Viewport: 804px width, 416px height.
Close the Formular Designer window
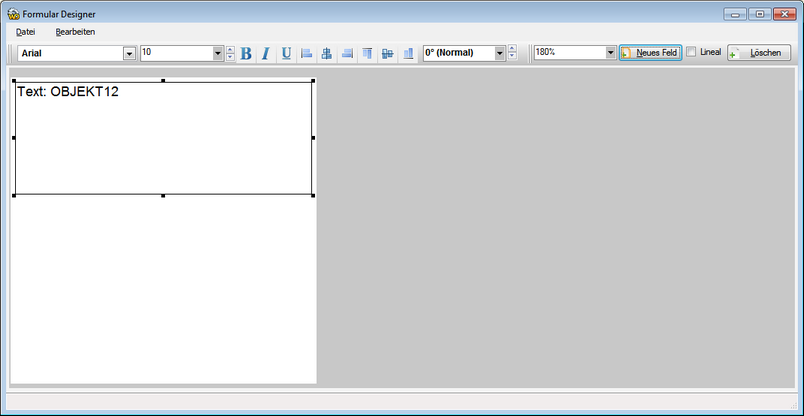[x=784, y=14]
